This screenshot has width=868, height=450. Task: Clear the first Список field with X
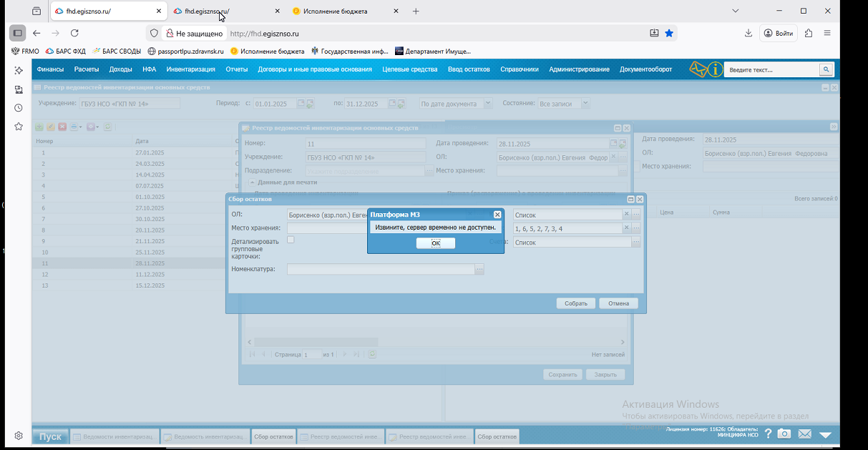[627, 215]
